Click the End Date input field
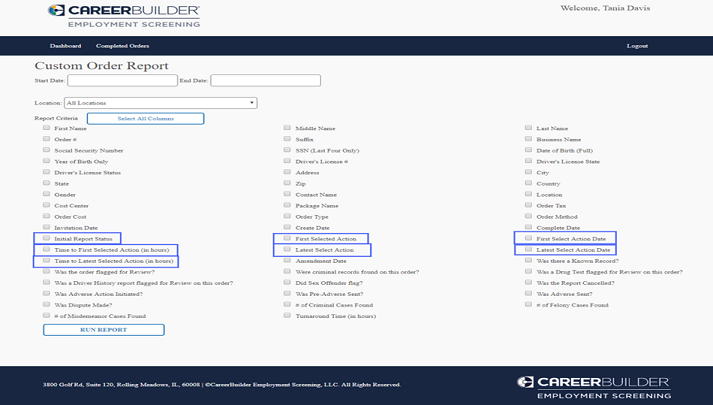 [x=265, y=80]
